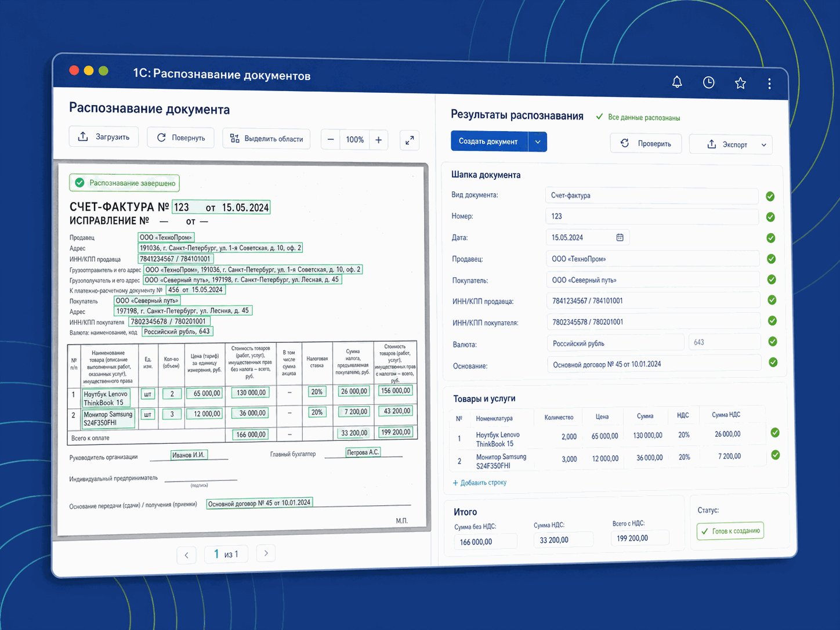Click green check next to Вид документа
This screenshot has width=840, height=630.
pos(770,196)
